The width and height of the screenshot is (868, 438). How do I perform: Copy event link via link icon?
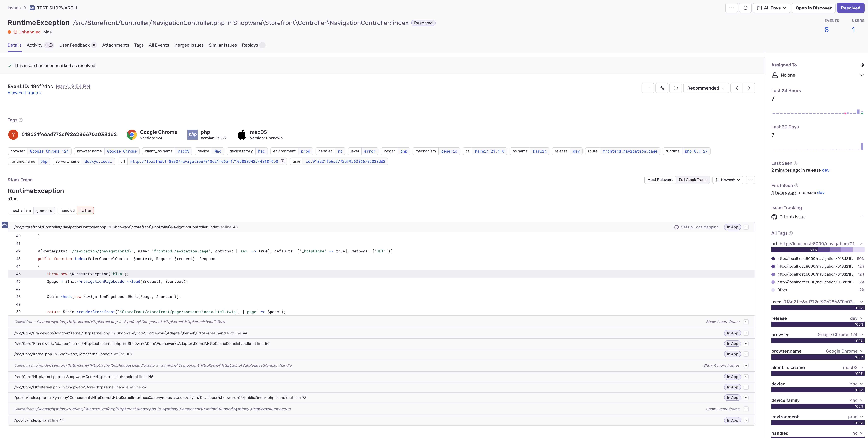click(661, 88)
